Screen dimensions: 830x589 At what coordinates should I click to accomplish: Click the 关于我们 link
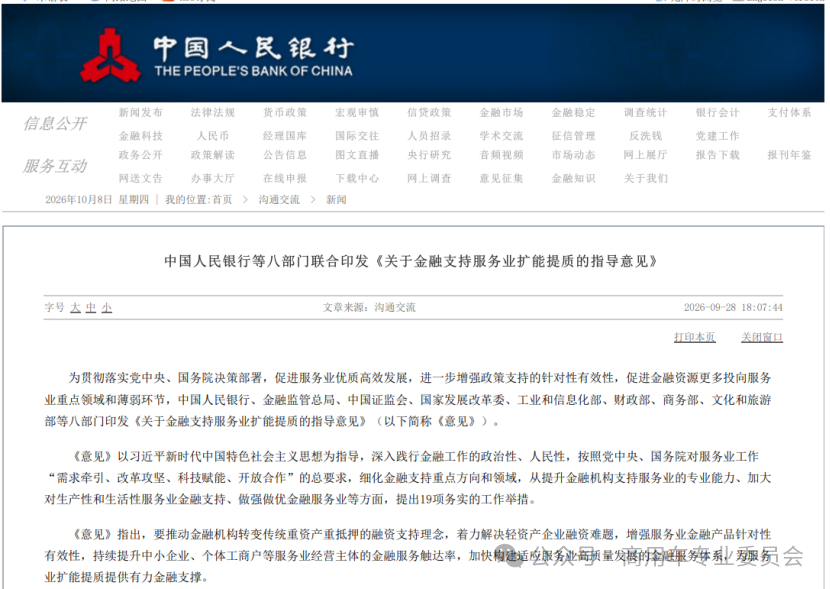(645, 178)
